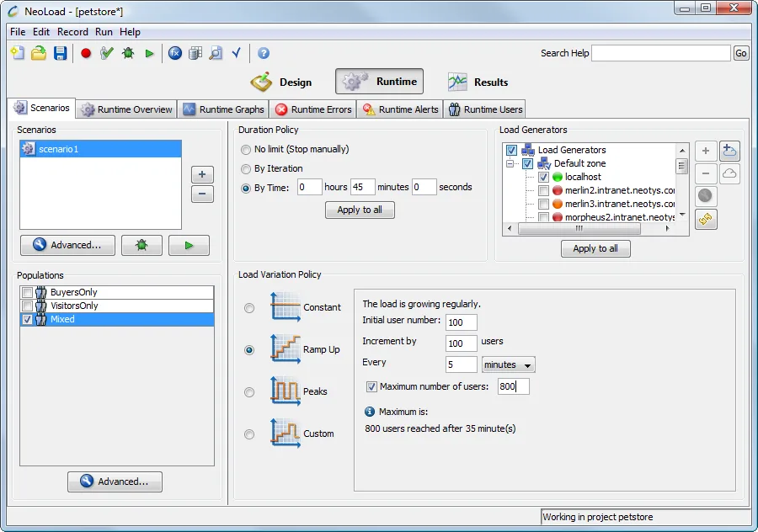Click Apply to all under Duration Policy
The image size is (758, 532).
click(x=360, y=210)
